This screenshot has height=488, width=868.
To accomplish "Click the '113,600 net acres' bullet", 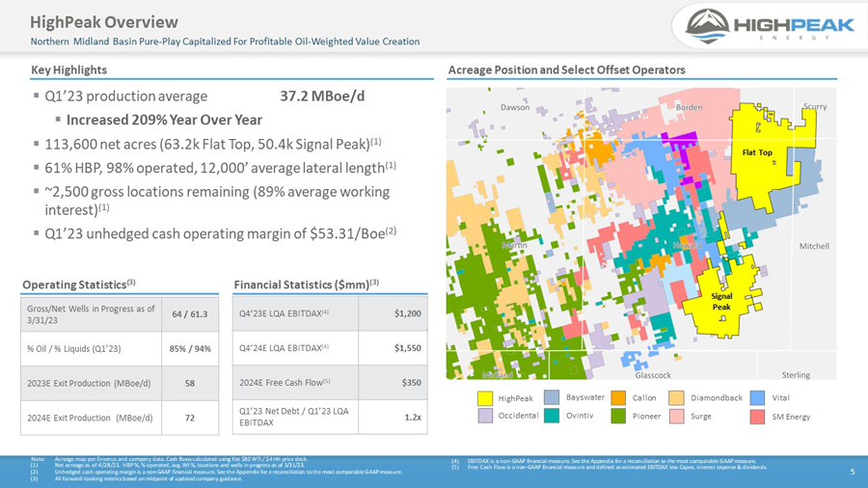I will [212, 144].
